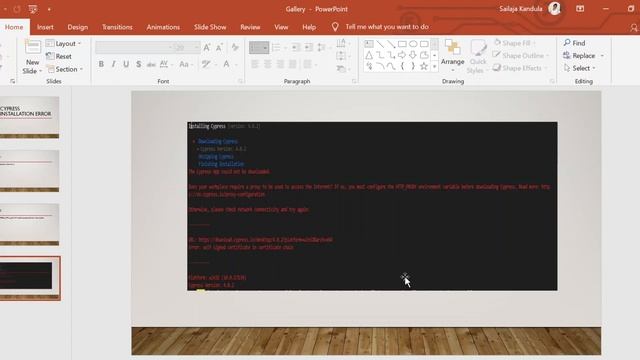The width and height of the screenshot is (640, 360).
Task: Click the Start From Beginning quick access icon
Action: pyautogui.click(x=32, y=9)
